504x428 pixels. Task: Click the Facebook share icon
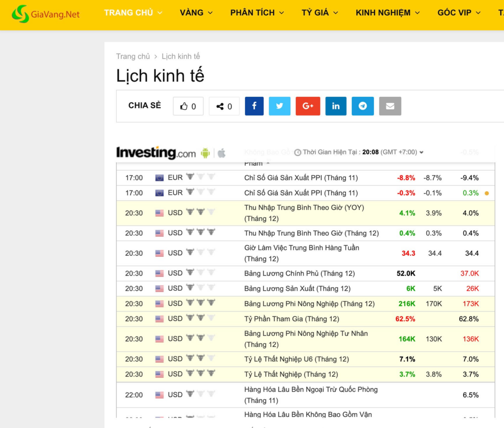pyautogui.click(x=254, y=106)
